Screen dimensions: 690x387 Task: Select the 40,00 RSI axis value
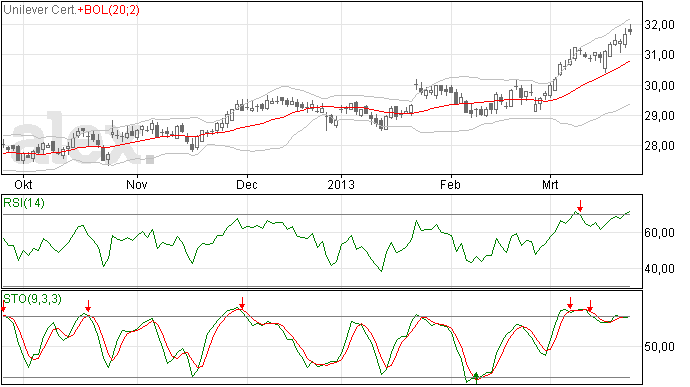659,269
